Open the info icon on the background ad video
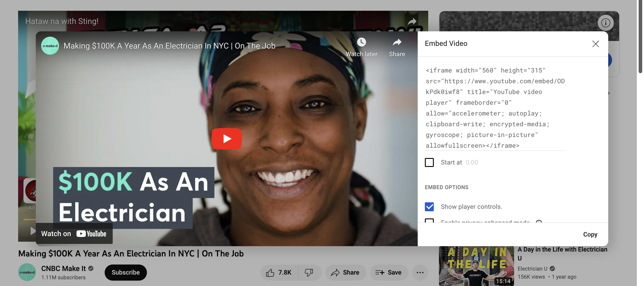644x286 pixels. [605, 23]
